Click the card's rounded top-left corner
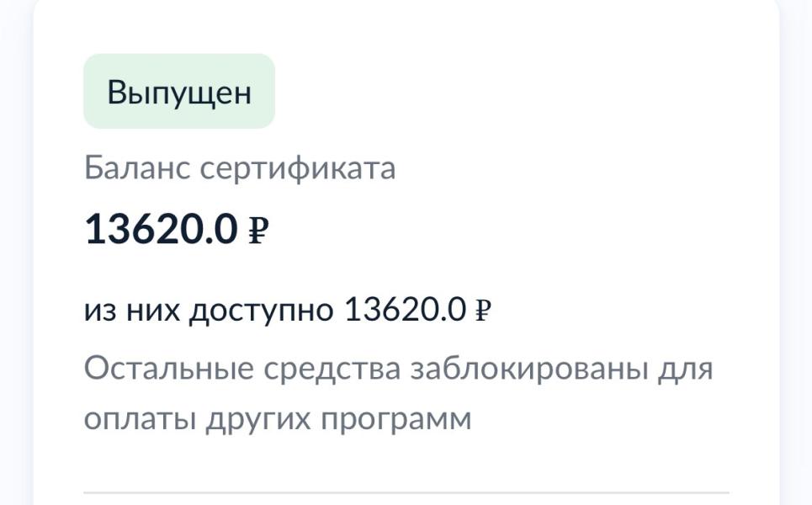The height and width of the screenshot is (505, 812). (x=42, y=8)
